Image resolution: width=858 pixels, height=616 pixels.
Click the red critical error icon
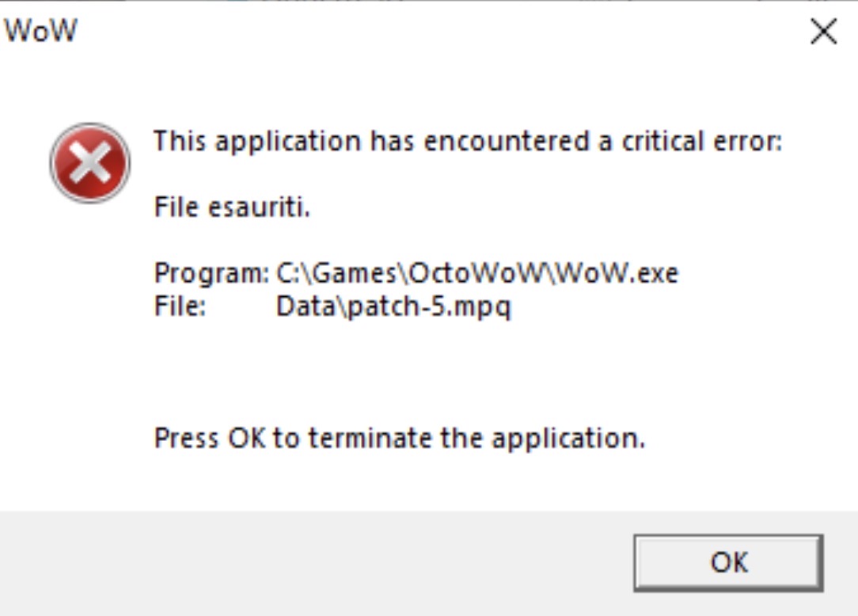(90, 163)
